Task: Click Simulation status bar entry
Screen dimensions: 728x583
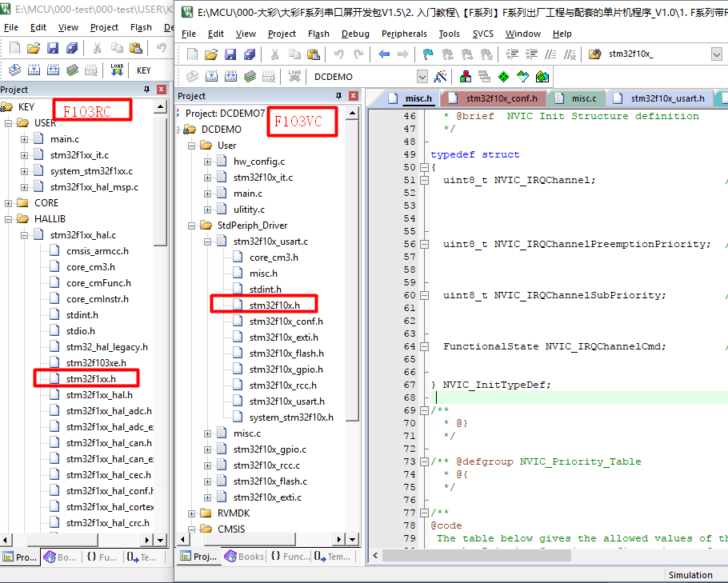Action: (x=690, y=575)
